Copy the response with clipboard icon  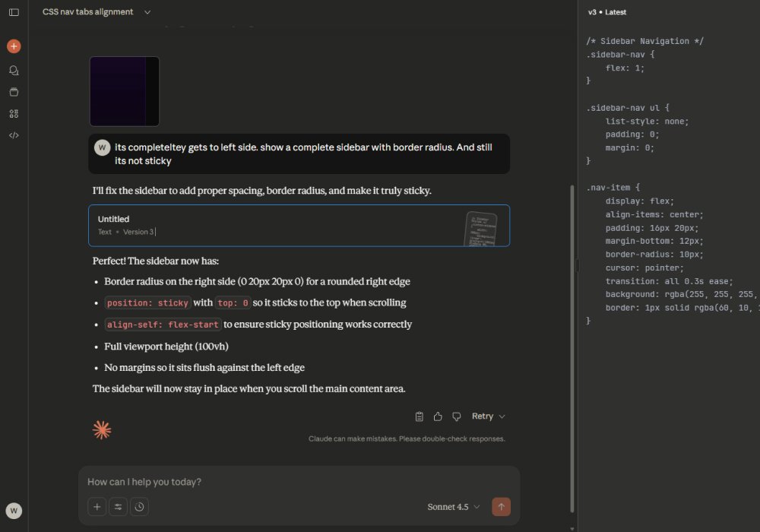[420, 416]
